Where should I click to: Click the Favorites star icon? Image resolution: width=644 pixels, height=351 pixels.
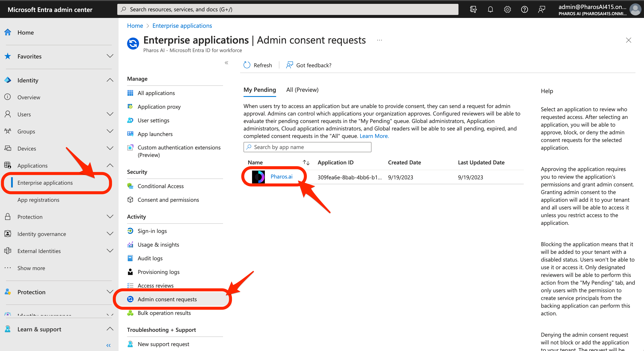[x=8, y=56]
